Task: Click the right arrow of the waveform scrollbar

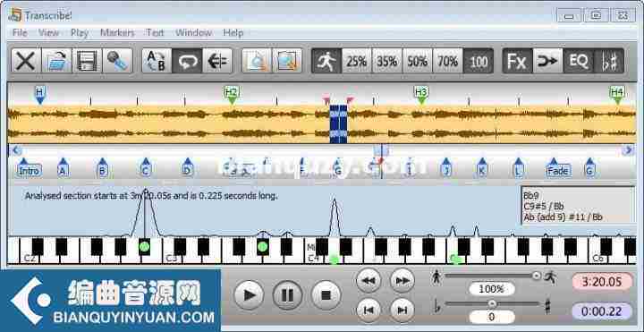Action: (x=628, y=150)
